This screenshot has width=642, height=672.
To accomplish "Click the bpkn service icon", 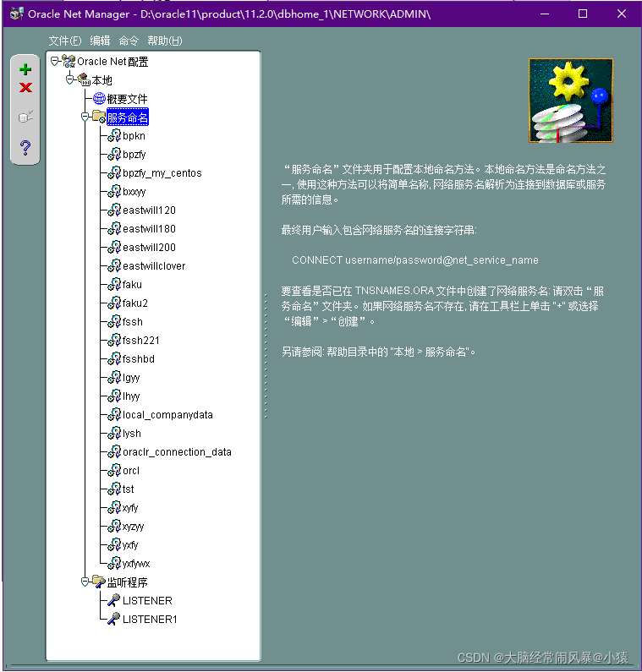I will 114,136.
